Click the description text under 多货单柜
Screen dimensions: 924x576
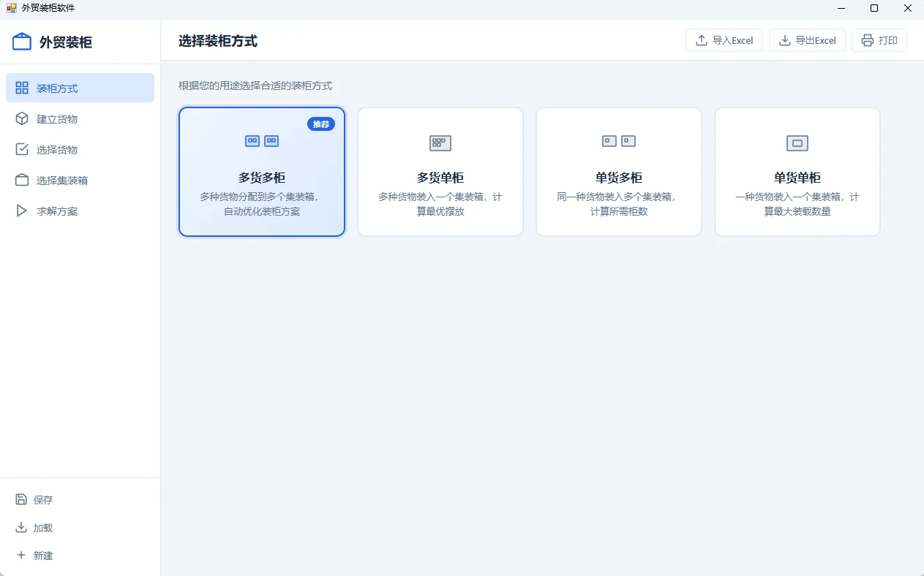point(440,204)
